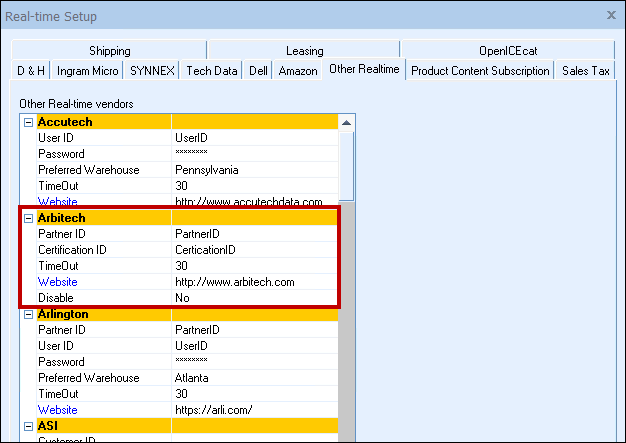This screenshot has height=443, width=626.
Task: Edit the Arbitech website URL value
Action: pos(255,282)
